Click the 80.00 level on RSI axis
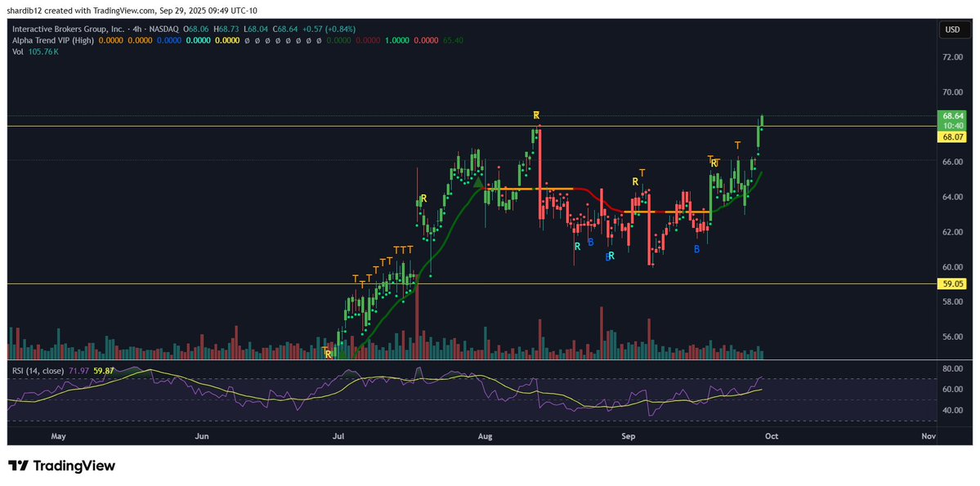980x486 pixels. pyautogui.click(x=951, y=369)
